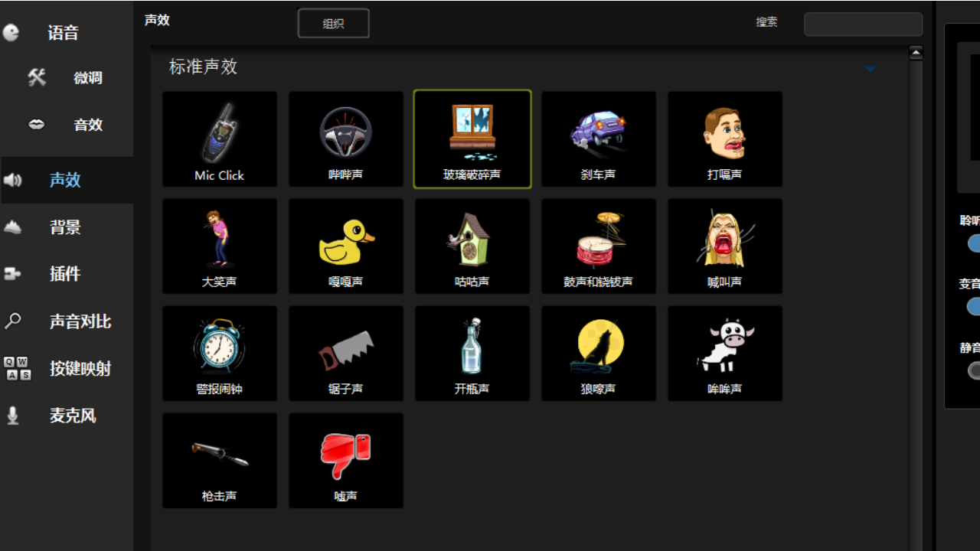980x551 pixels.
Task: Toggle off the 聆听 hear-myself switch
Action: (973, 243)
